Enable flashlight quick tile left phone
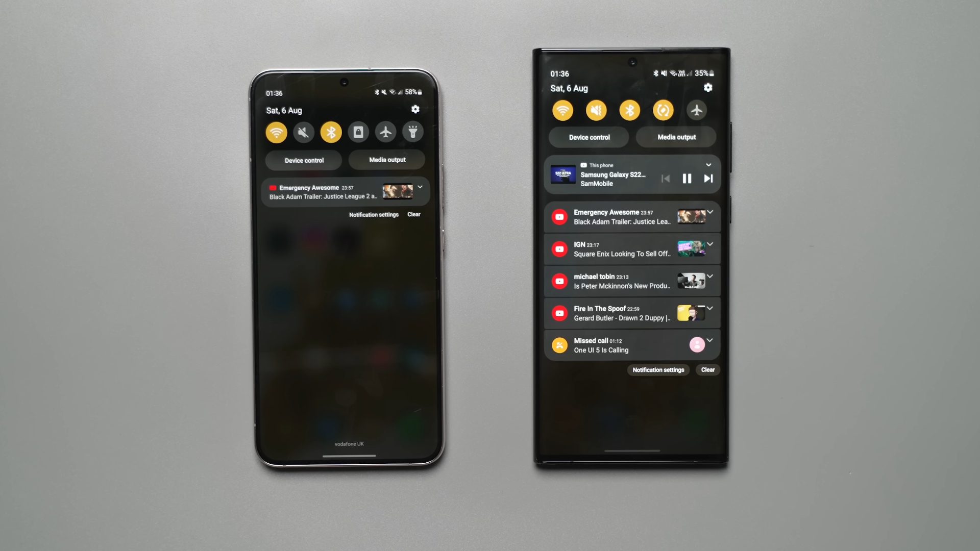980x551 pixels. 413,132
